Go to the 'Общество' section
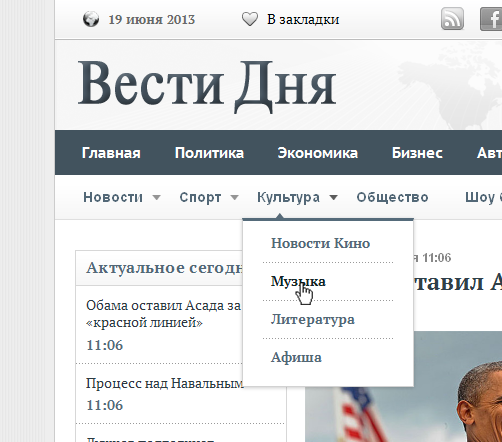Screen dimensions: 502x442 (392, 197)
